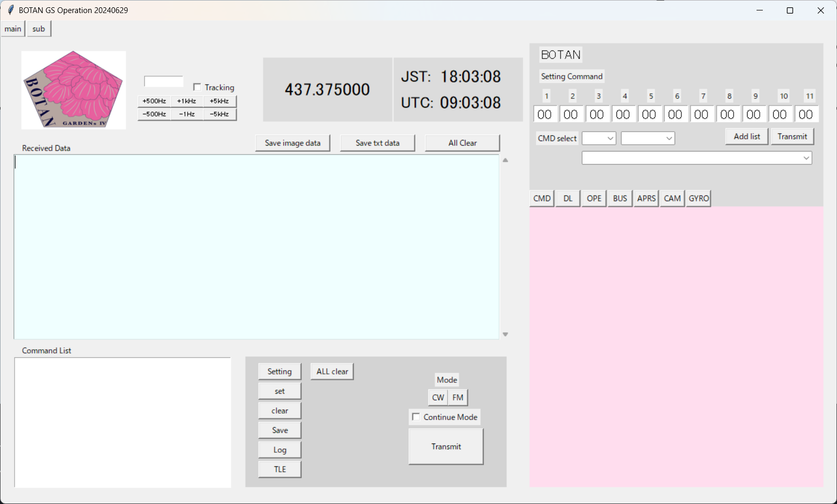Image resolution: width=837 pixels, height=504 pixels.
Task: Select the CMD category button
Action: click(541, 198)
